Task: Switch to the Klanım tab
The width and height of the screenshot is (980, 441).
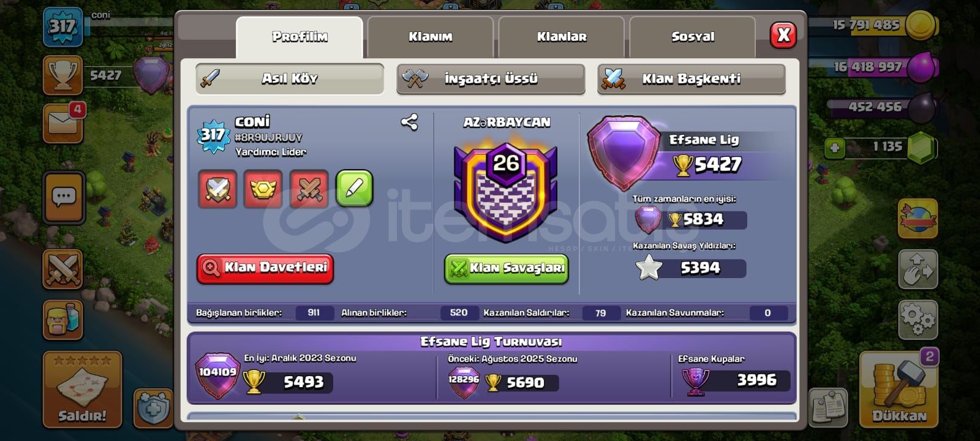Action: (x=430, y=37)
